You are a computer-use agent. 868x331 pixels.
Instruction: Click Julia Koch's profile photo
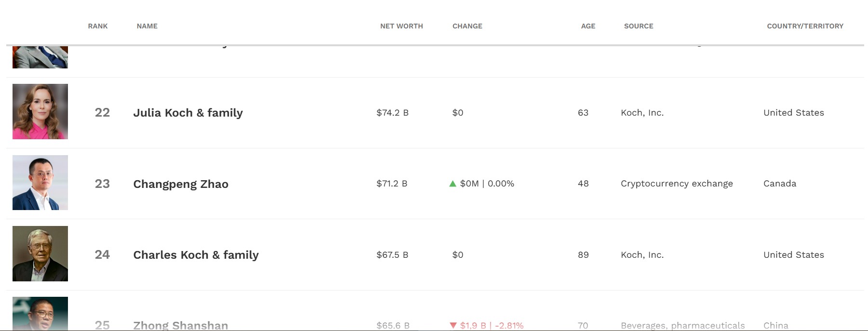click(x=40, y=111)
